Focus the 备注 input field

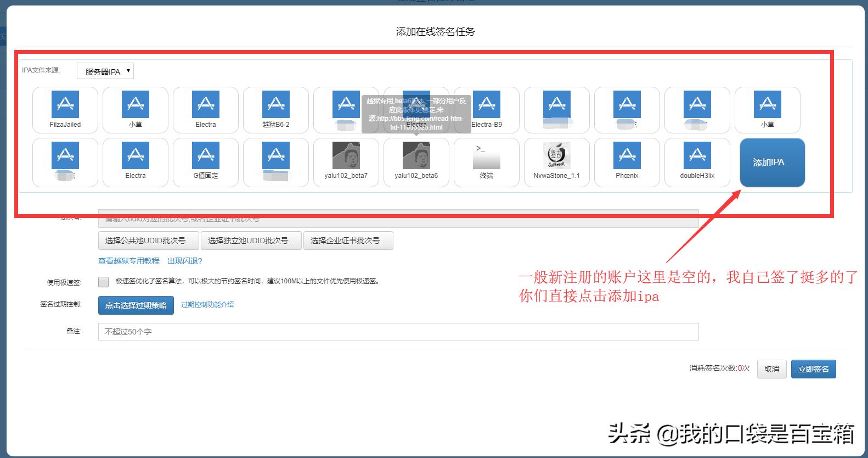(398, 332)
